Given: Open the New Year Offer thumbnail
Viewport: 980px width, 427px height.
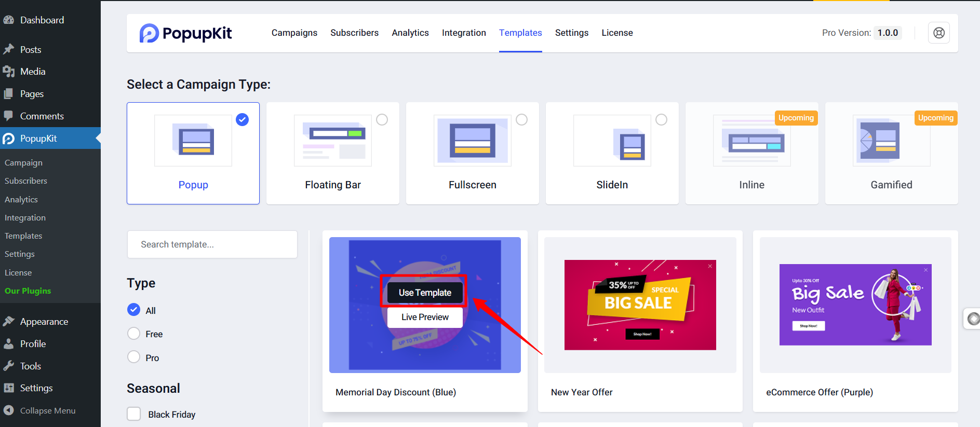Looking at the screenshot, I should 640,305.
